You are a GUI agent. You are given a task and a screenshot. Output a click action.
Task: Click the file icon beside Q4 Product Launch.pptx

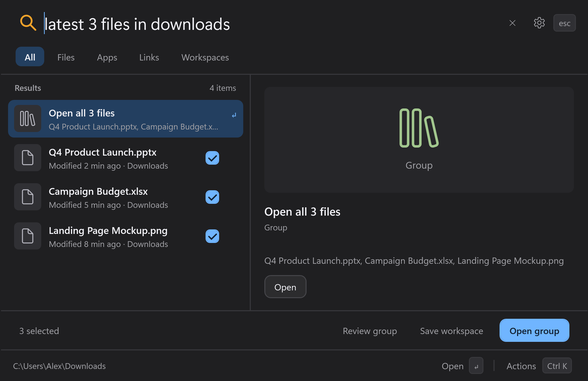click(x=28, y=158)
